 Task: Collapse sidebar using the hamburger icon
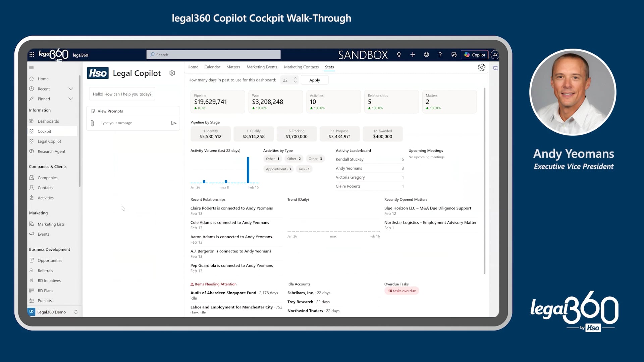pos(32,67)
